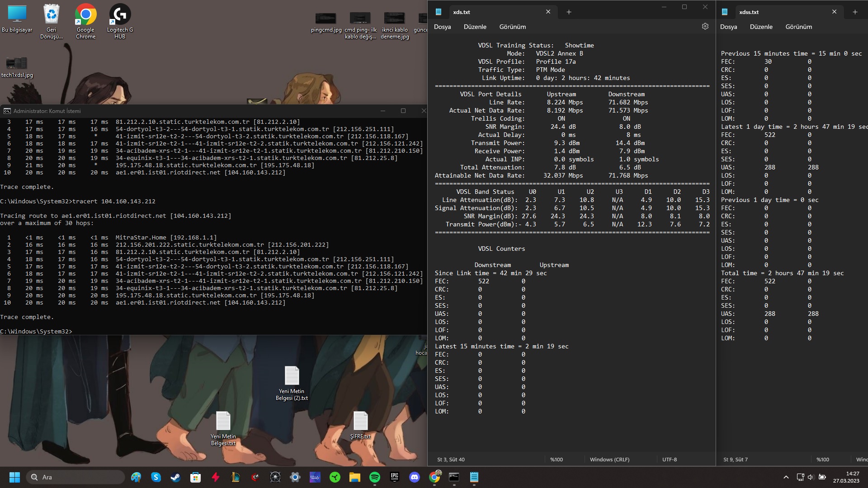This screenshot has height=488, width=868.
Task: Close the xdss.txt tab
Action: click(x=834, y=12)
